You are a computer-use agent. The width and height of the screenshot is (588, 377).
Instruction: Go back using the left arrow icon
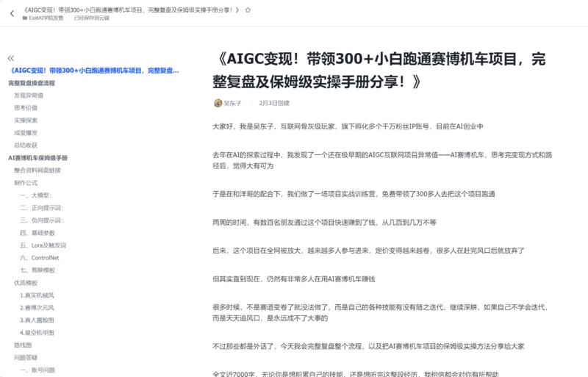pyautogui.click(x=12, y=13)
